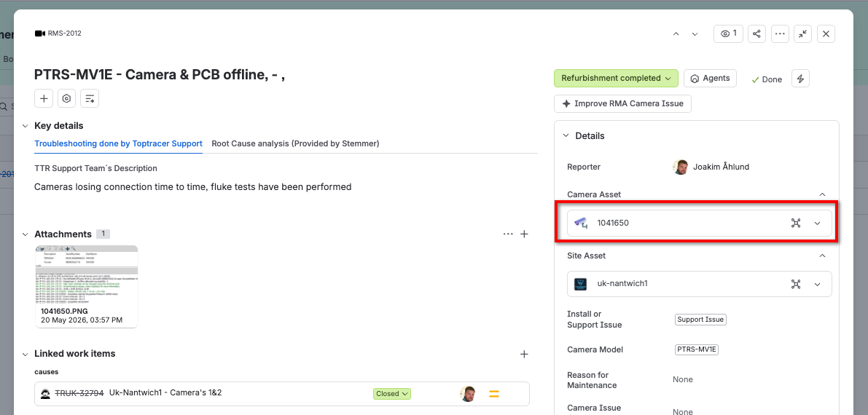868x415 pixels.
Task: Click the Support Issue tag
Action: pos(700,320)
